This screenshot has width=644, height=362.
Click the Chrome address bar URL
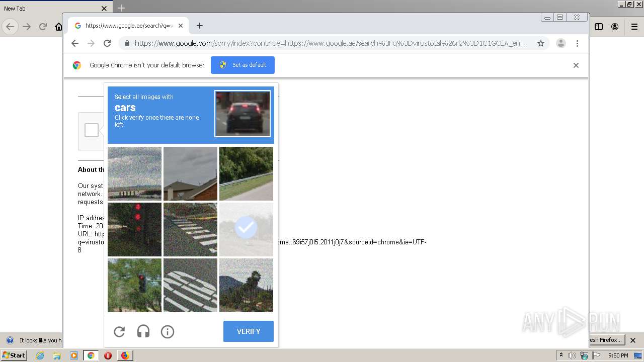330,43
